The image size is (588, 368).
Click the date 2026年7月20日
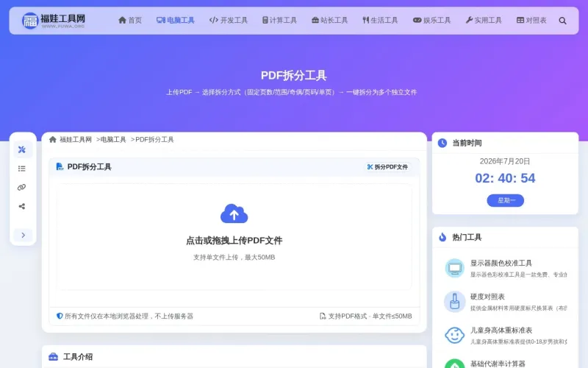click(505, 161)
